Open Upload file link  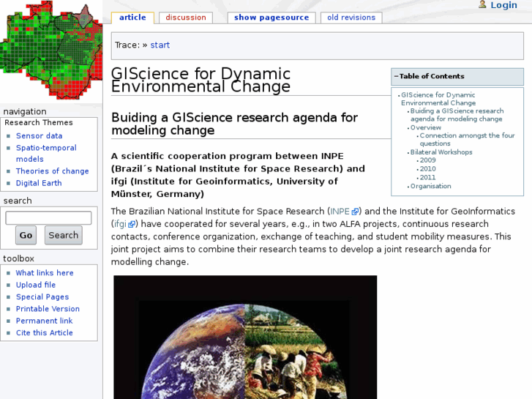[x=36, y=285]
